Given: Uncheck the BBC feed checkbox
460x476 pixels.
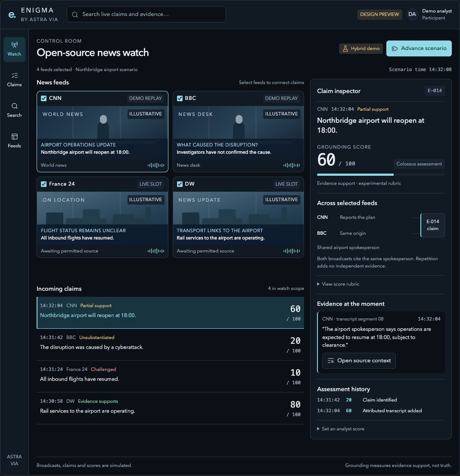Looking at the screenshot, I should click(x=180, y=98).
